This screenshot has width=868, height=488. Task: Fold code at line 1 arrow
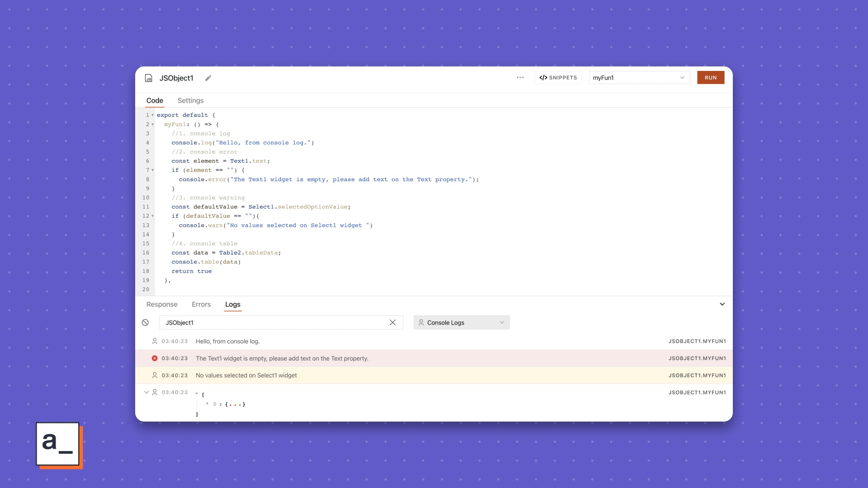click(153, 115)
